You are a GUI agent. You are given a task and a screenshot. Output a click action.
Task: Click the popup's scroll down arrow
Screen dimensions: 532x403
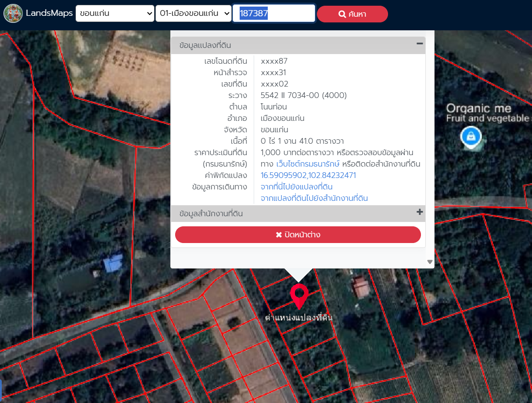pyautogui.click(x=430, y=262)
